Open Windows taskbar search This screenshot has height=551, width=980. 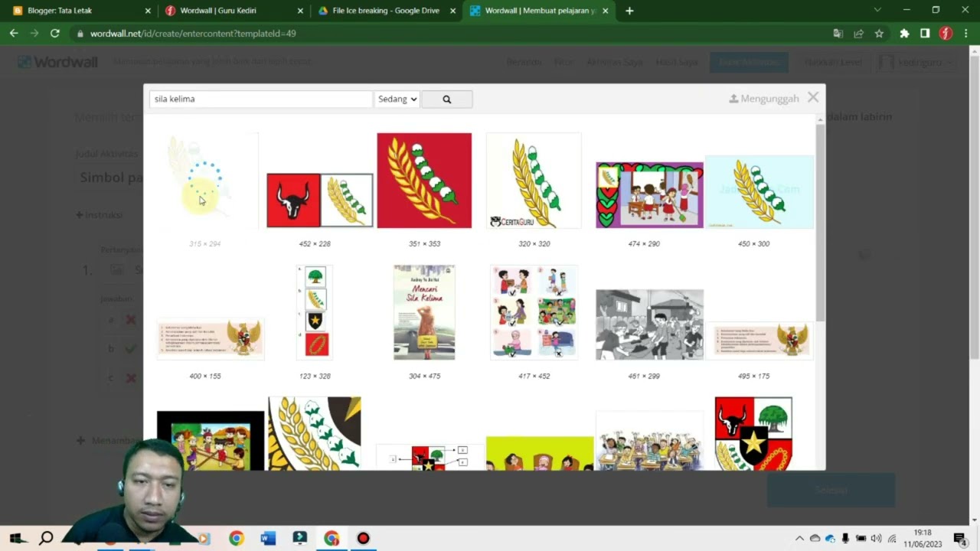pos(46,539)
